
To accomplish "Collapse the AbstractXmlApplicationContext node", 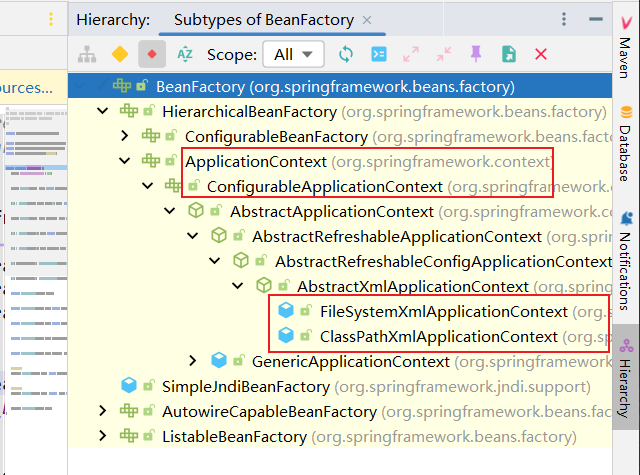I will pos(238,286).
